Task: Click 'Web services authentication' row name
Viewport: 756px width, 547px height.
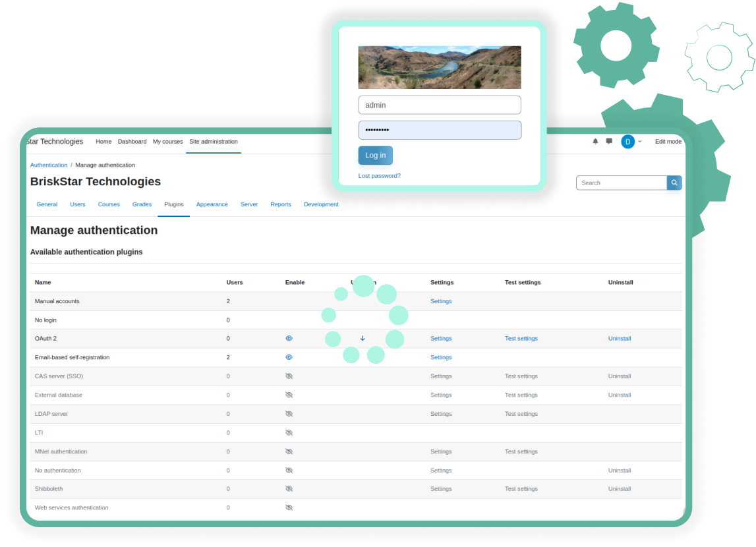Action: [71, 507]
